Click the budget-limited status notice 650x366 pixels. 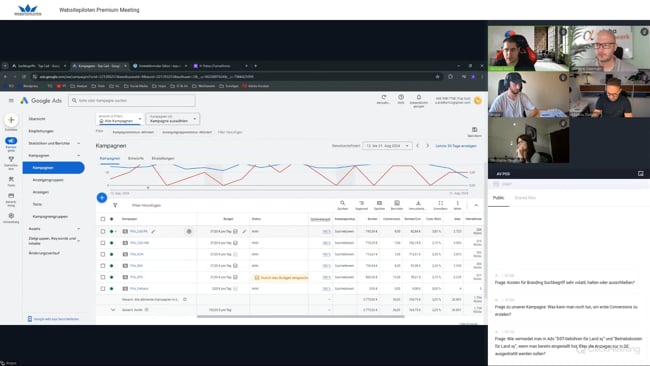tap(281, 277)
